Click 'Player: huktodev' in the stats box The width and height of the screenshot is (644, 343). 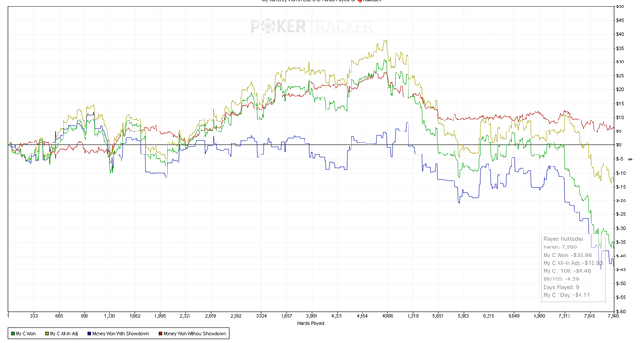coord(563,239)
